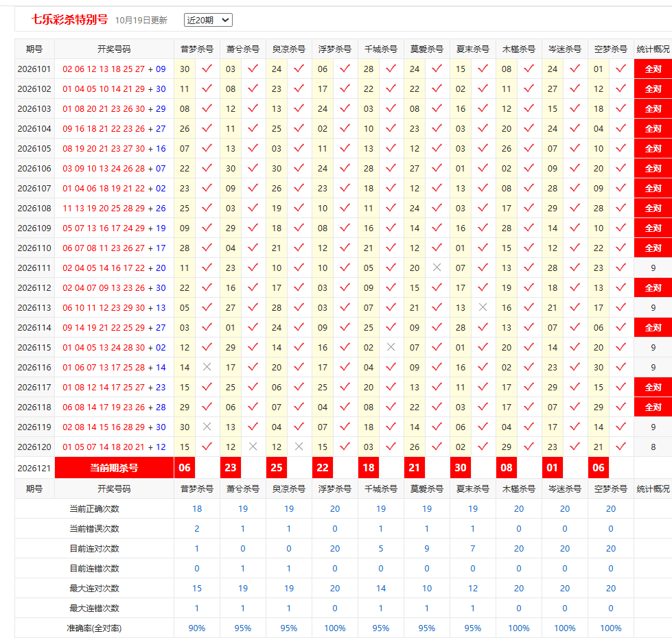Click period number 2026110
The height and width of the screenshot is (638, 672).
tap(34, 248)
